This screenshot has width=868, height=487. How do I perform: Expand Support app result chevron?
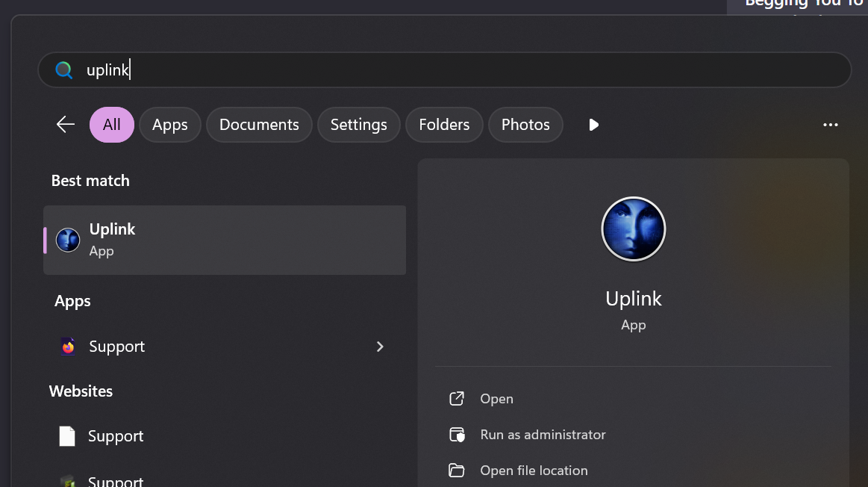380,347
